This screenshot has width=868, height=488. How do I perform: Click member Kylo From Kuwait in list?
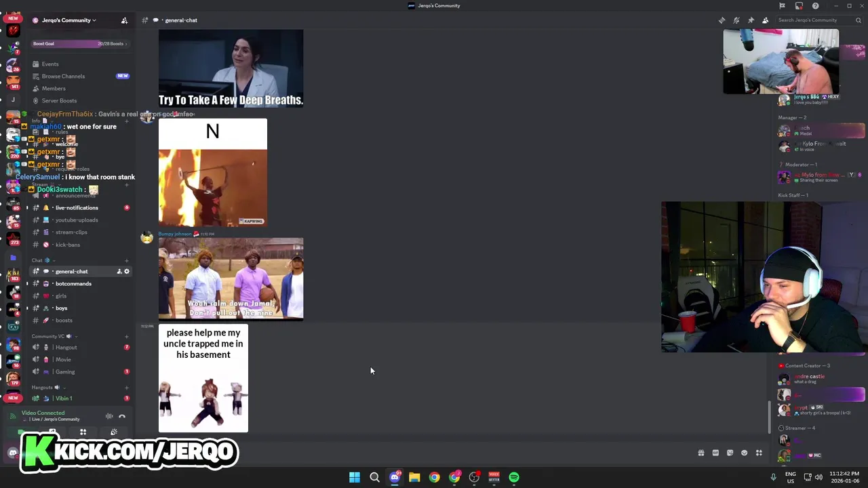point(821,146)
